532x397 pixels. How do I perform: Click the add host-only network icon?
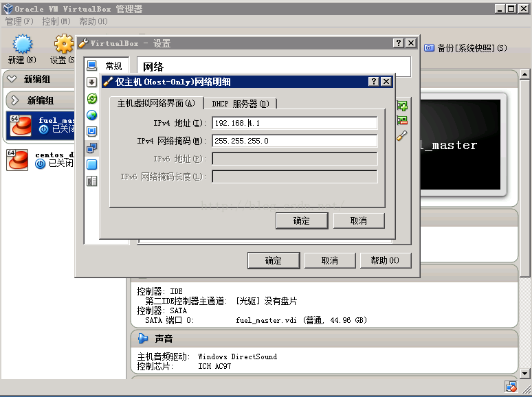402,106
